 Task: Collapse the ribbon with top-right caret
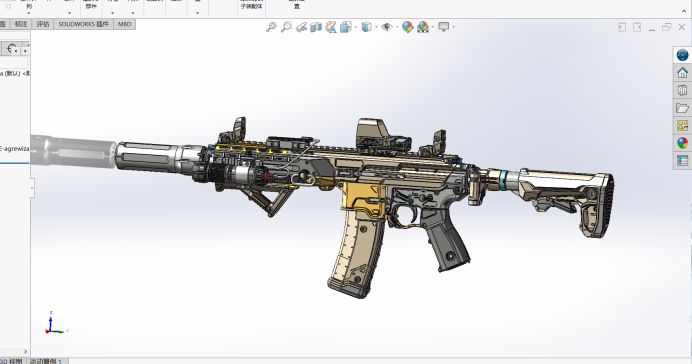[684, 11]
